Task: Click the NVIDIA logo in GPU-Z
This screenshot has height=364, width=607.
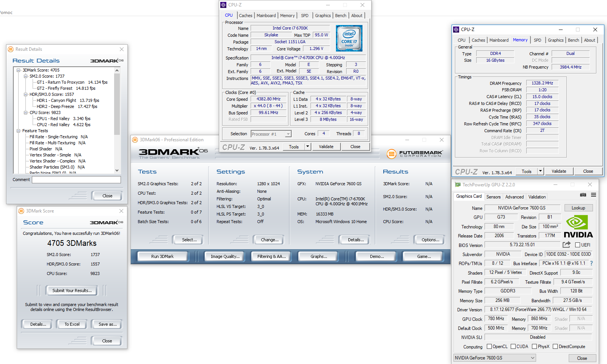Action: [578, 226]
